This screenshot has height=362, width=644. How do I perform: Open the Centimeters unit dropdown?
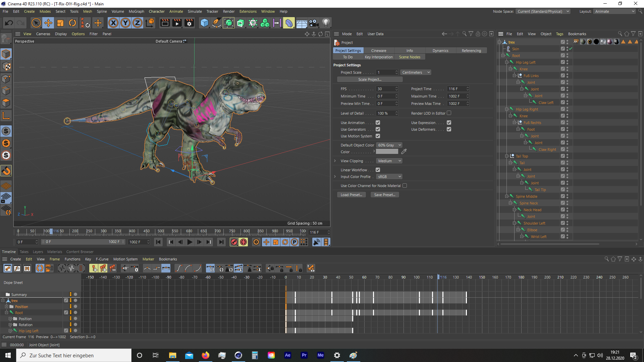(x=416, y=72)
